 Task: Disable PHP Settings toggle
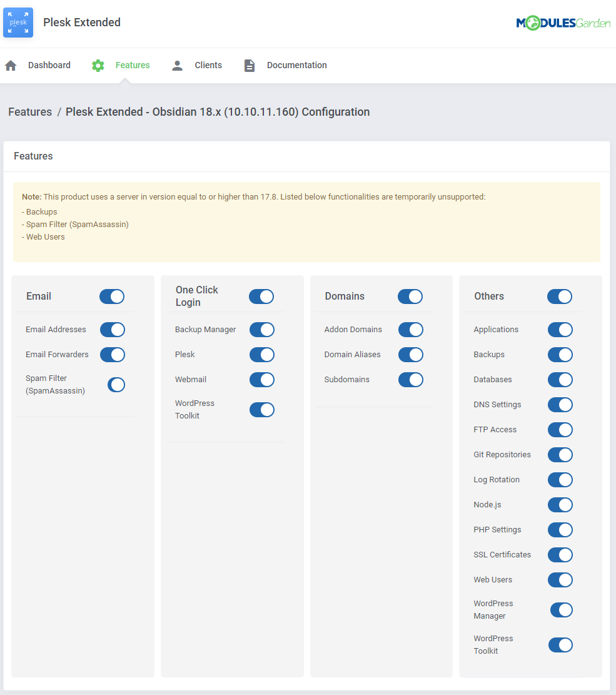(560, 530)
